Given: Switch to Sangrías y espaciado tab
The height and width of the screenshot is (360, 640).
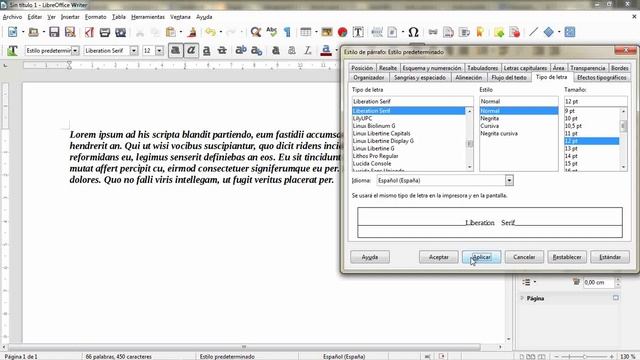Looking at the screenshot, I should click(x=420, y=77).
